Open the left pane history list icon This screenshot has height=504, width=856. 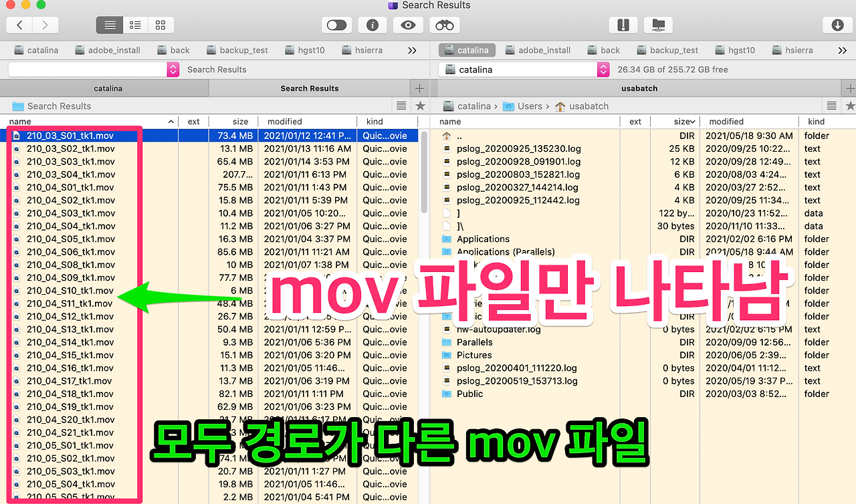pyautogui.click(x=401, y=106)
